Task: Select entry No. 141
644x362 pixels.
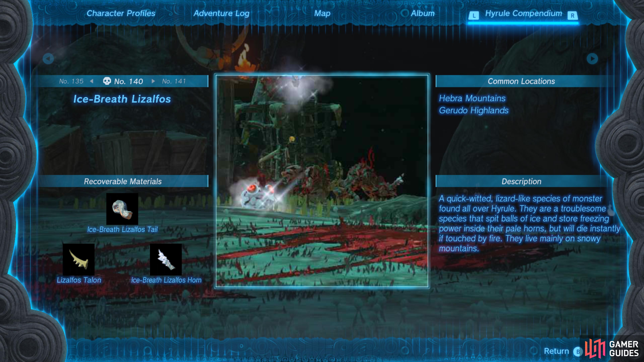Action: point(174,81)
